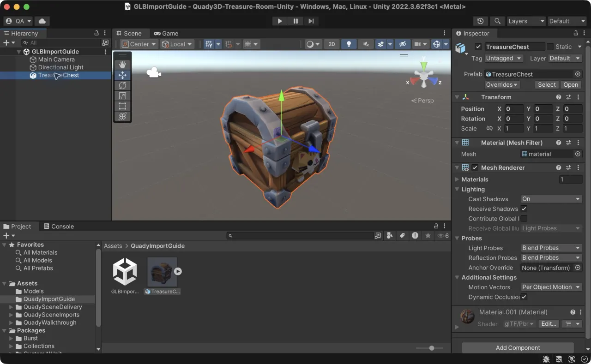Expand the QuadySceneDelivery folder
Viewport: 591px width, 364px height.
point(11,307)
